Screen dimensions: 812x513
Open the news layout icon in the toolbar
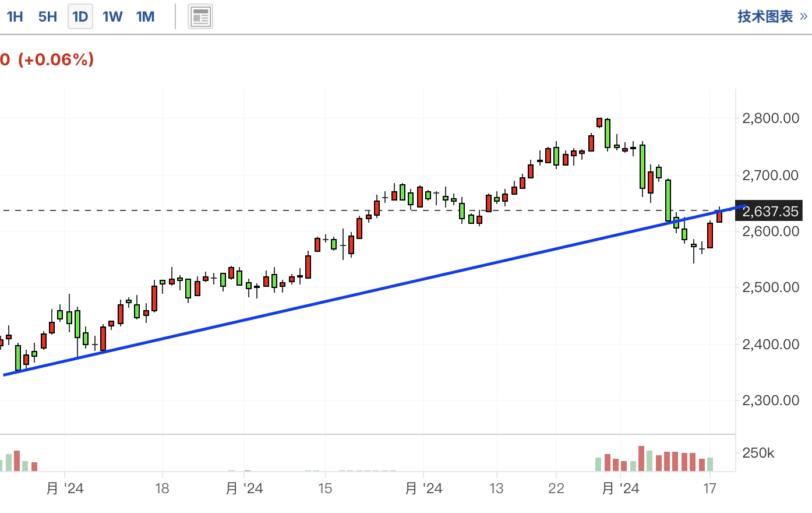200,17
